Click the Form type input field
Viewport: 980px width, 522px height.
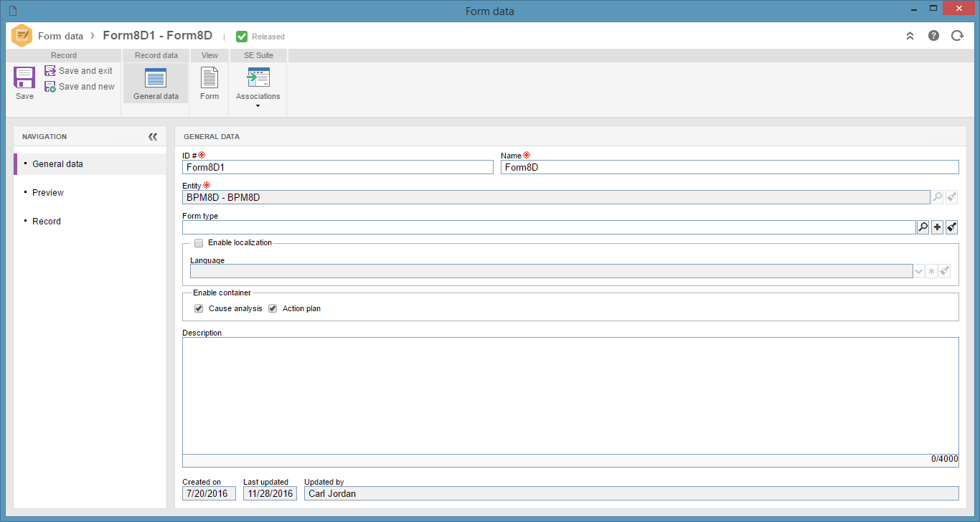(x=549, y=227)
